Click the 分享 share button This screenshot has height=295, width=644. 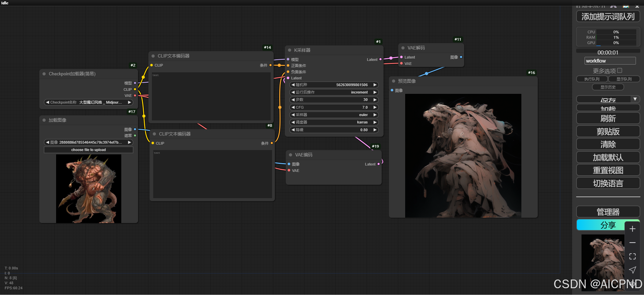[x=608, y=225]
